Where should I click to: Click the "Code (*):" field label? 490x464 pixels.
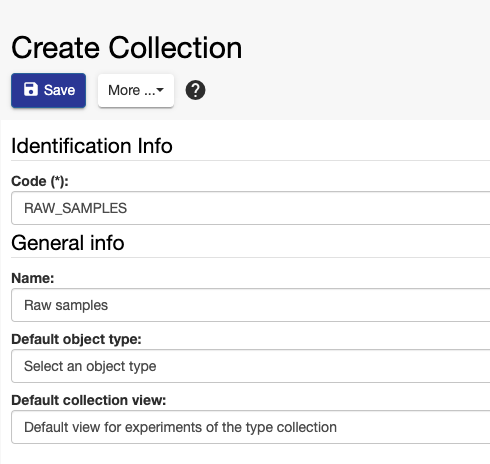tap(40, 181)
